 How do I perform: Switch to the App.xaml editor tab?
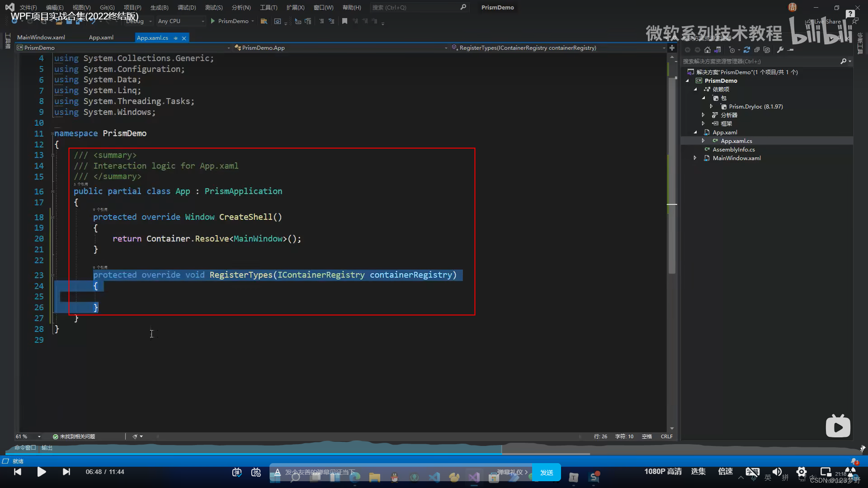pos(101,38)
